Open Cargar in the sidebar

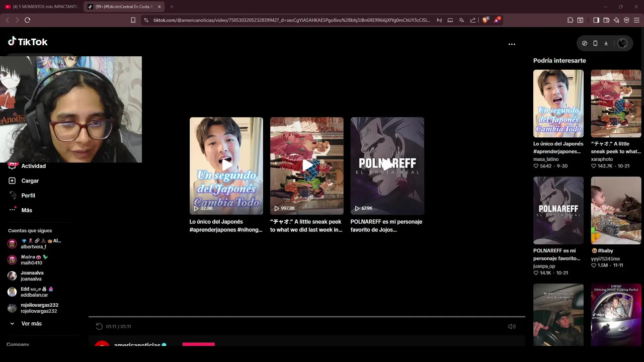[x=30, y=180]
